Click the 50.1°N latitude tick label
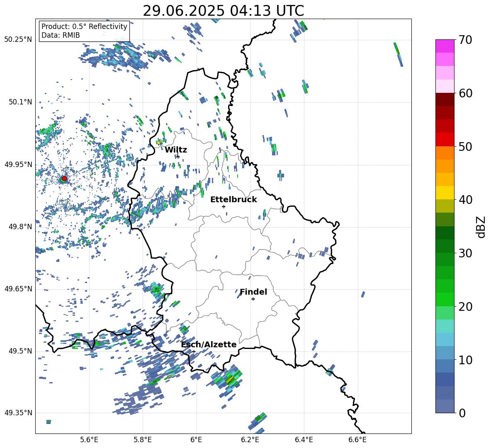 click(20, 102)
